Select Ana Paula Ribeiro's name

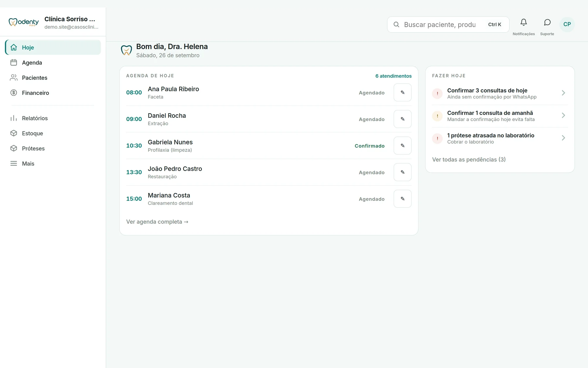(x=173, y=89)
